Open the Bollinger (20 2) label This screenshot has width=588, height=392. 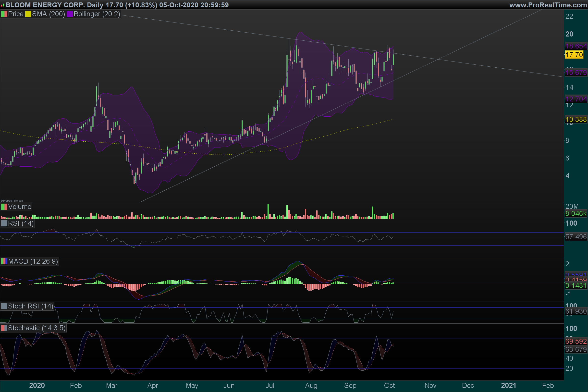[x=97, y=14]
